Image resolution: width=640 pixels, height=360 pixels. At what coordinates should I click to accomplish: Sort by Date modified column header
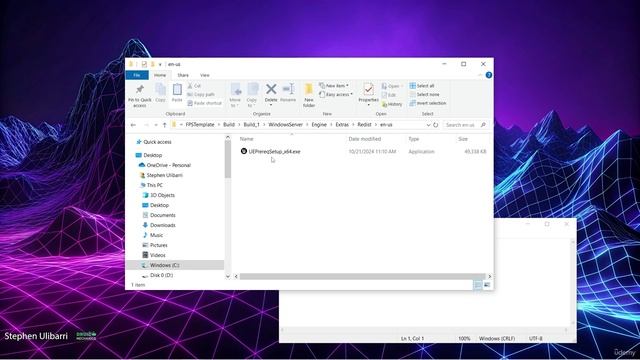coord(364,139)
